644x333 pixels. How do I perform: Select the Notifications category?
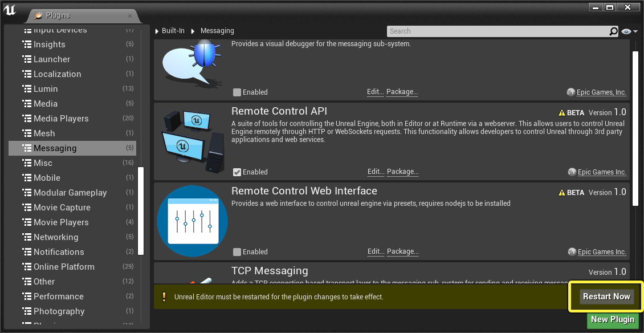[72, 251]
